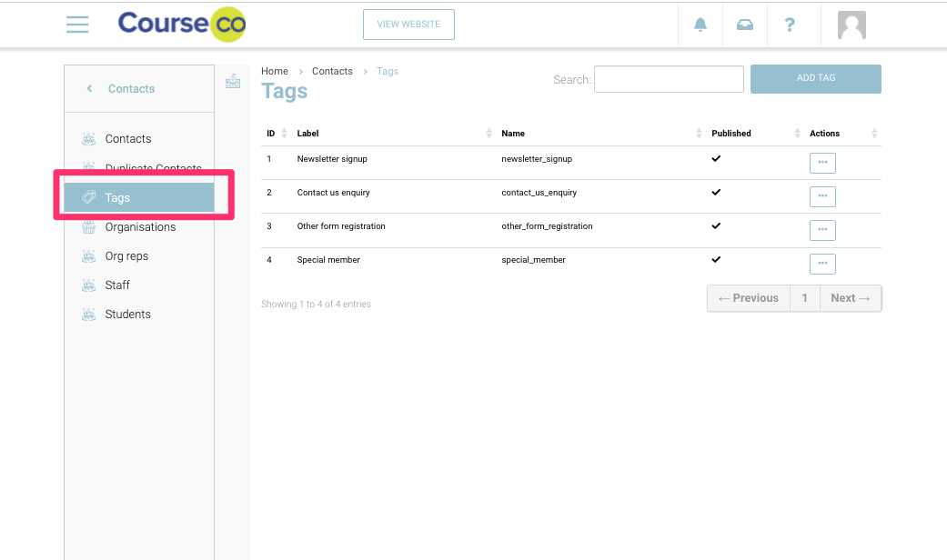Open the user profile avatar
Screen dimensions: 947x560
pyautogui.click(x=851, y=25)
